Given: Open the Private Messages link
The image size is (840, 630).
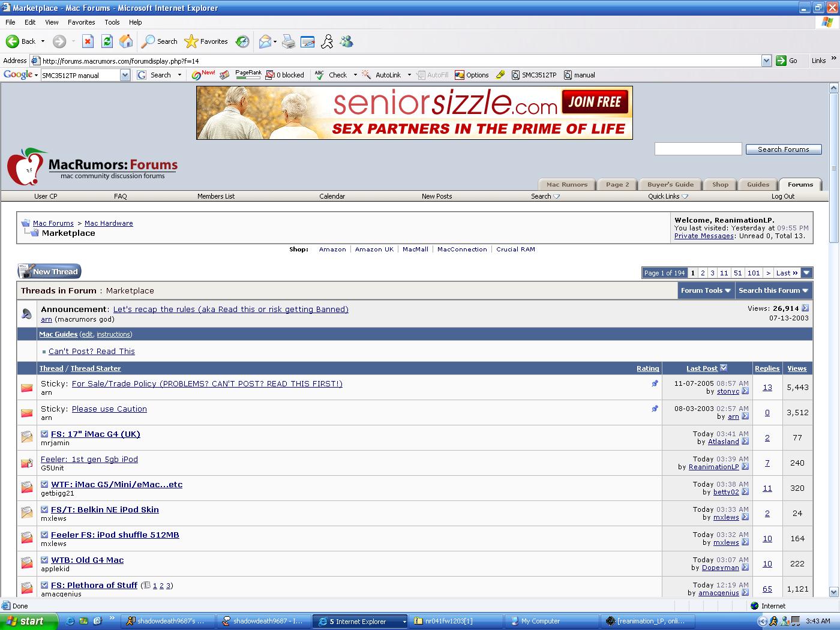Looking at the screenshot, I should [704, 236].
